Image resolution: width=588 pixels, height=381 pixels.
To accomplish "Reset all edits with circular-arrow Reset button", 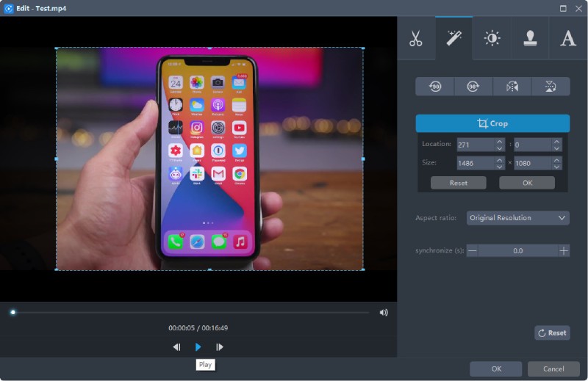I will point(552,333).
